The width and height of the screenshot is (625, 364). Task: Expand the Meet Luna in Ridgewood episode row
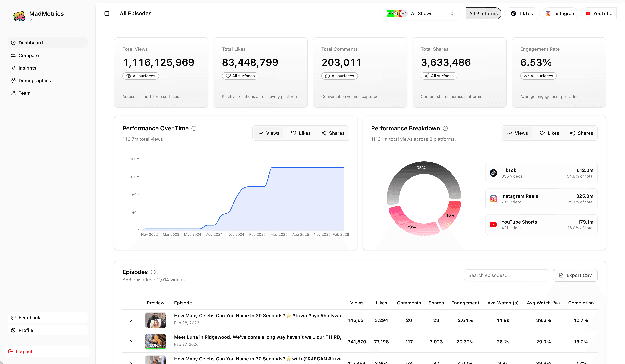coord(131,342)
